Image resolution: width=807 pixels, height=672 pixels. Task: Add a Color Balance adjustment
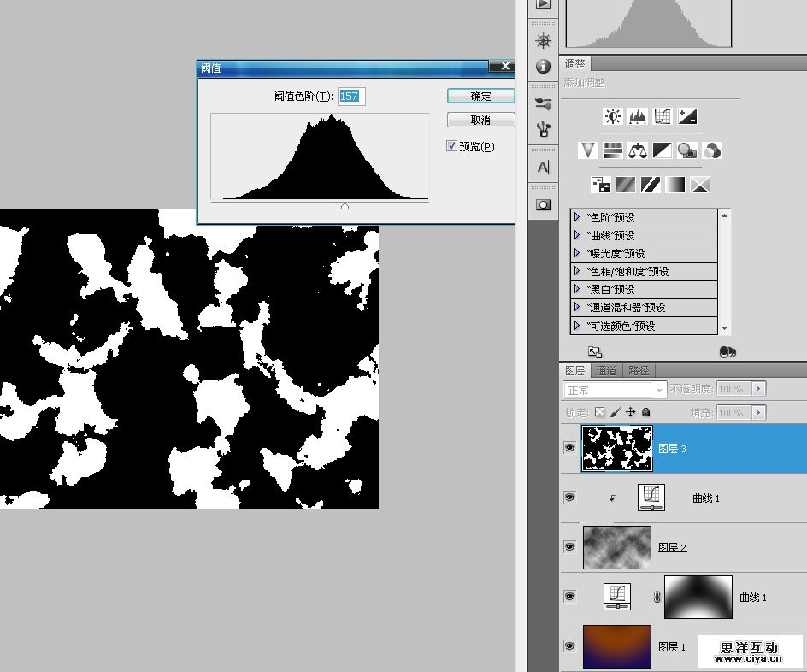point(637,151)
